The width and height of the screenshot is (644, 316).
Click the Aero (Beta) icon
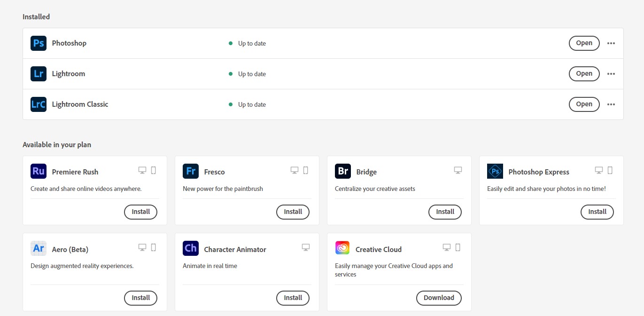tap(39, 249)
